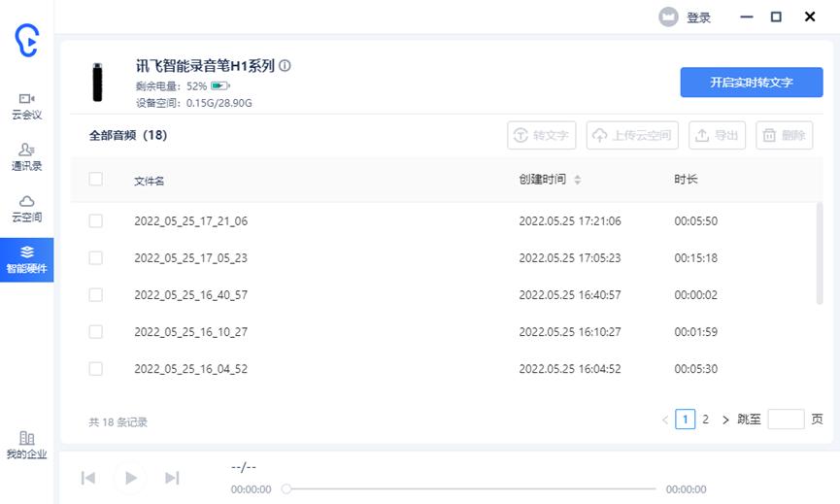Image resolution: width=840 pixels, height=504 pixels.
Task: Open the 通讯录 contacts section
Action: click(26, 156)
